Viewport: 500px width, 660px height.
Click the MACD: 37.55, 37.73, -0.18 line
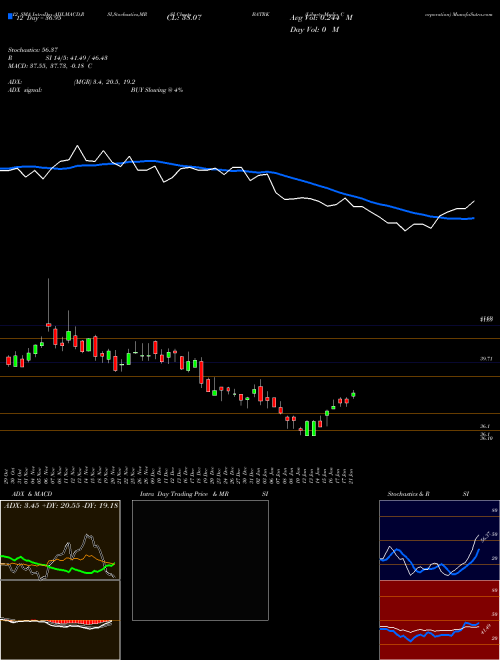click(50, 66)
